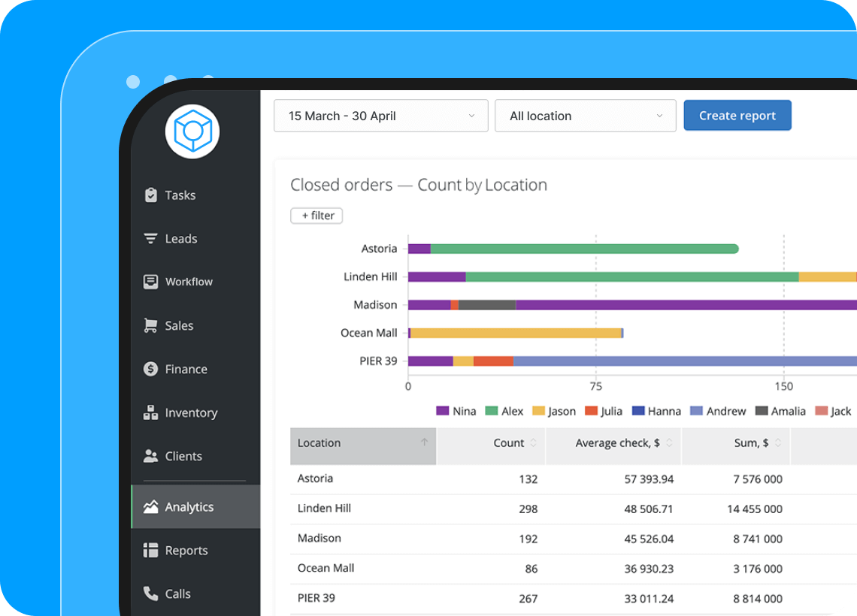Click the Finance dollar icon
This screenshot has height=616, width=857.
click(x=150, y=369)
